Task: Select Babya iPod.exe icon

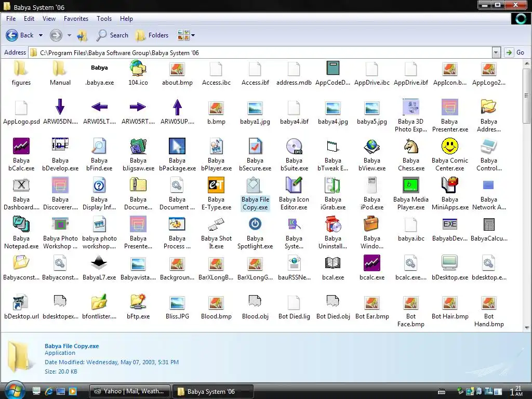Action: point(372,185)
